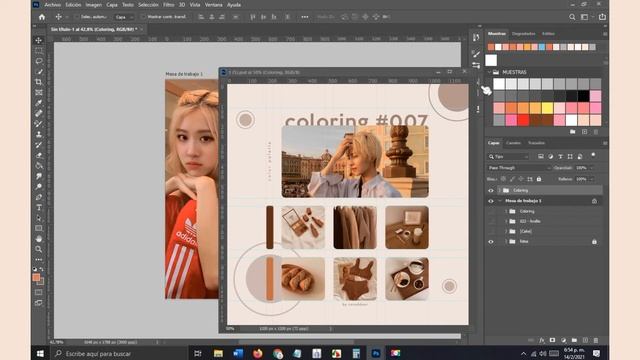Filter layers by type layers icon
This screenshot has height=360, width=640.
point(560,156)
